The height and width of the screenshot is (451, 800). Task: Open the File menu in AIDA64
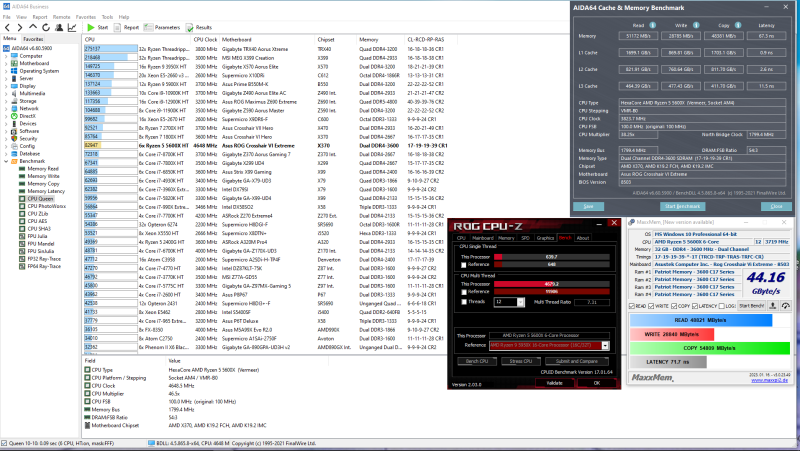[7, 17]
